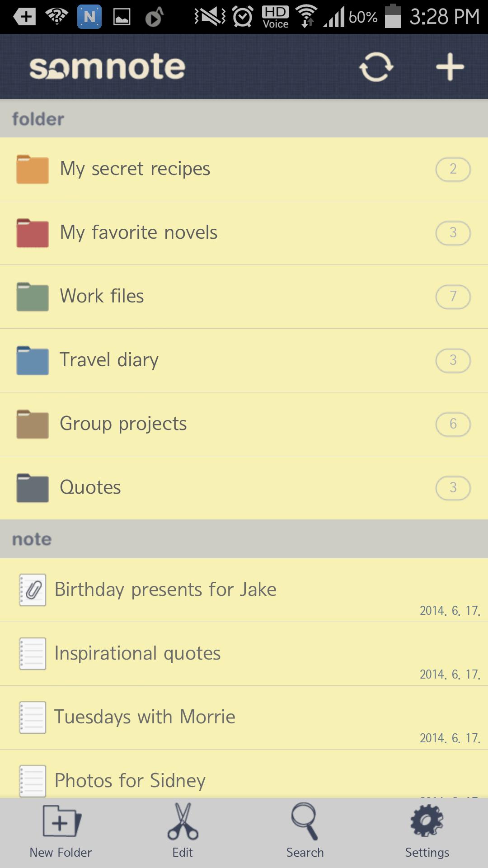488x868 pixels.
Task: Open Search with the magnifier icon
Action: pyautogui.click(x=305, y=832)
